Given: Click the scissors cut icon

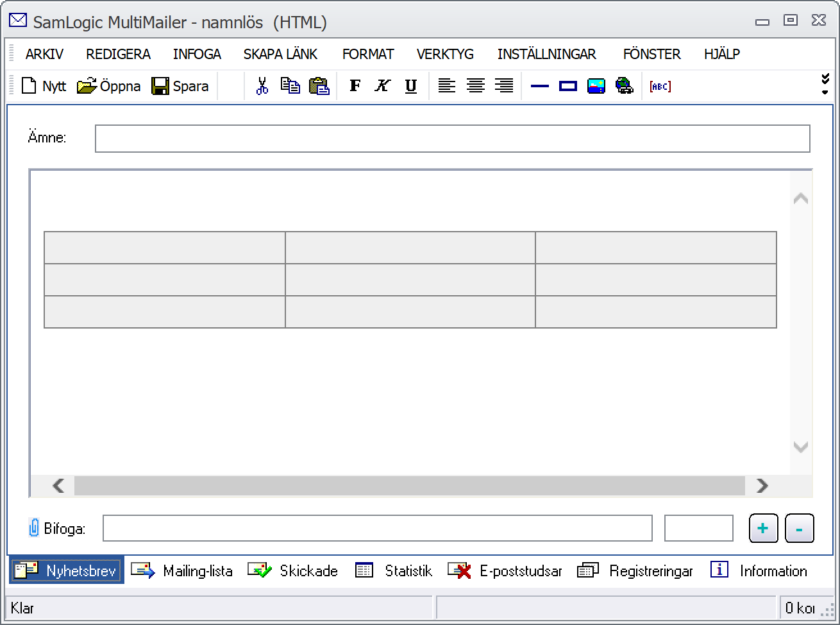Looking at the screenshot, I should (262, 86).
